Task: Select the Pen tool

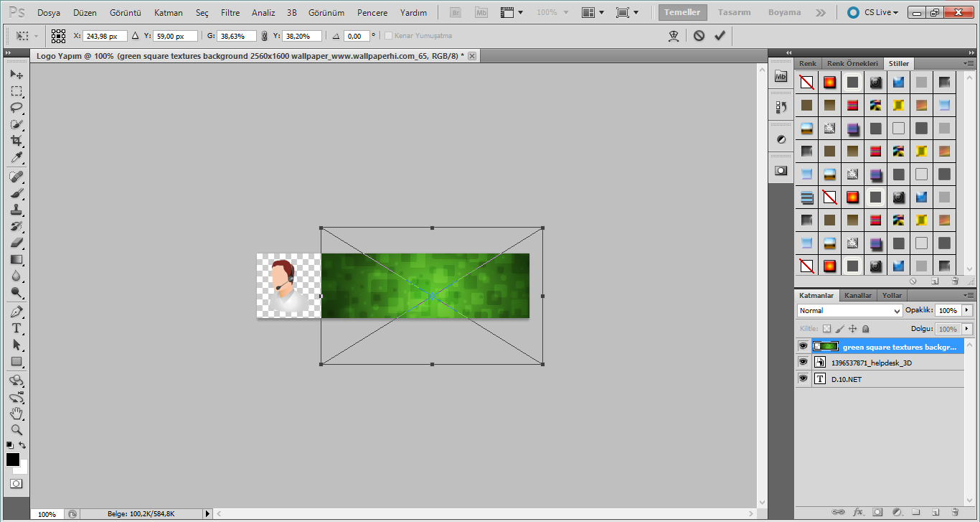Action: coord(17,312)
